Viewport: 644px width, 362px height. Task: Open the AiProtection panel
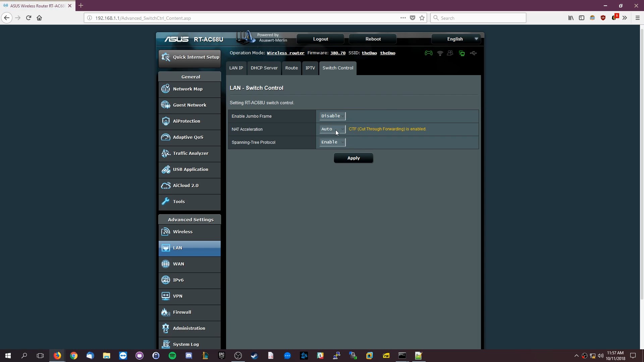pyautogui.click(x=187, y=121)
